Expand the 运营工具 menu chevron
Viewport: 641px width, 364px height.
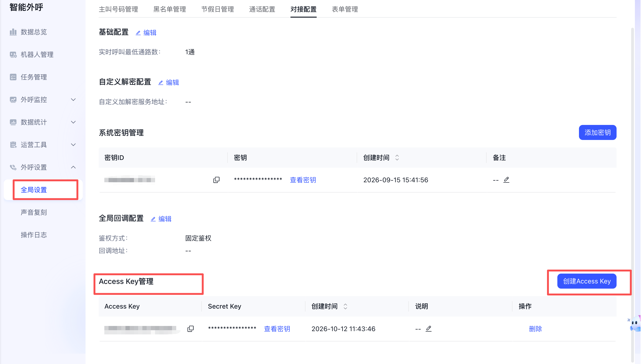73,144
